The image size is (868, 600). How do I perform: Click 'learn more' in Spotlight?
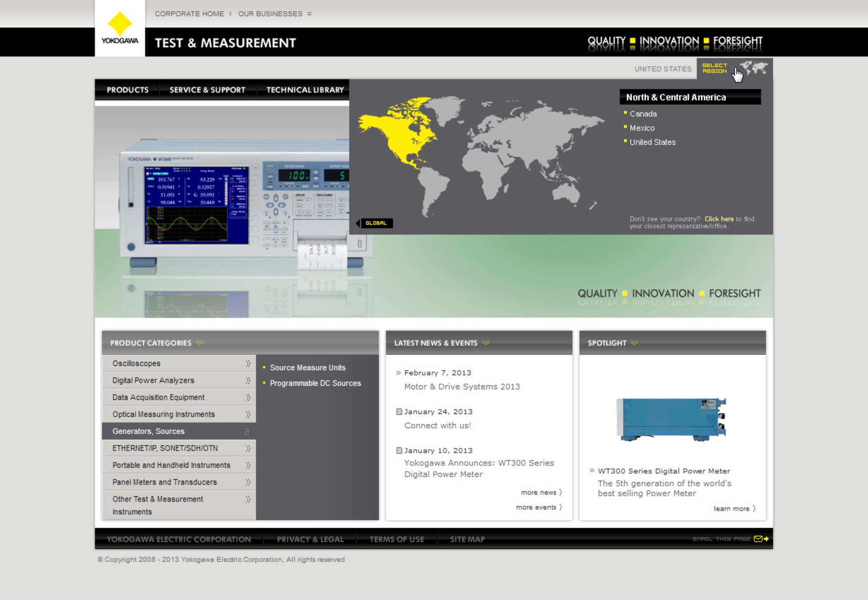(x=734, y=508)
